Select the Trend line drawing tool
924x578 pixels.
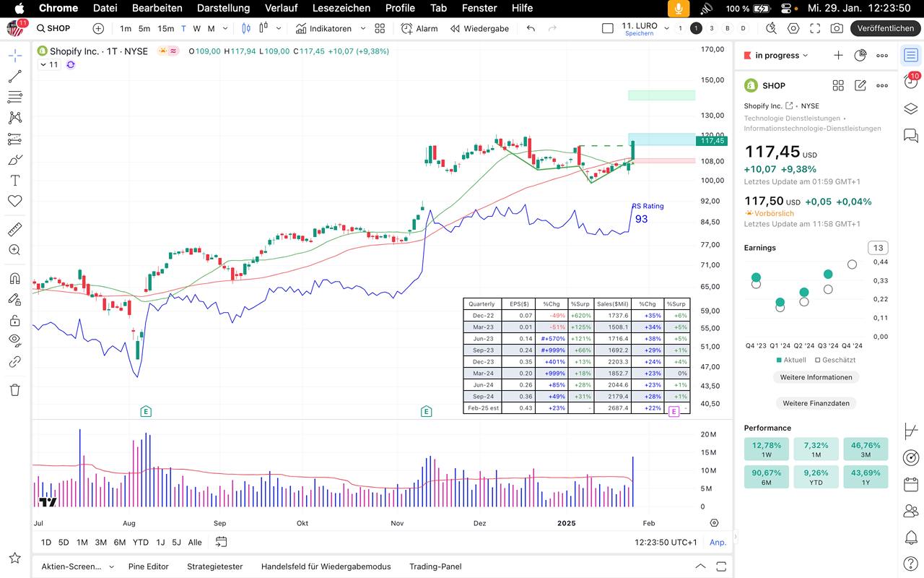(14, 76)
